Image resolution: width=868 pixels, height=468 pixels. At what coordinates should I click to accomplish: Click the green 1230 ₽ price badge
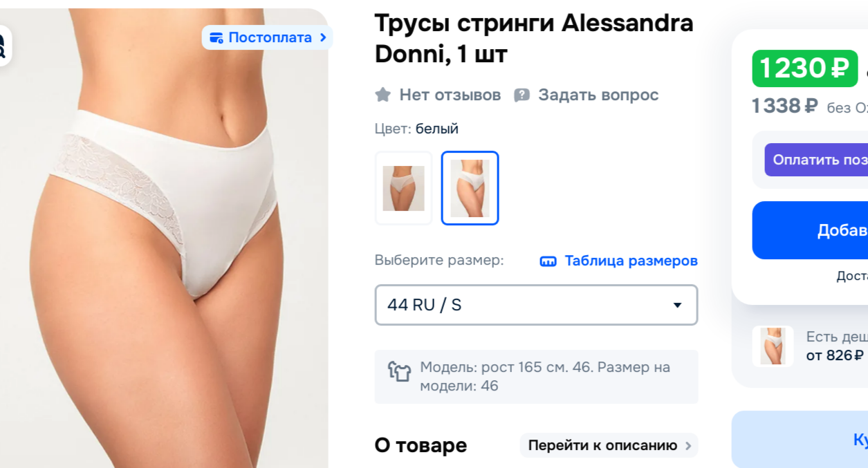pyautogui.click(x=805, y=68)
